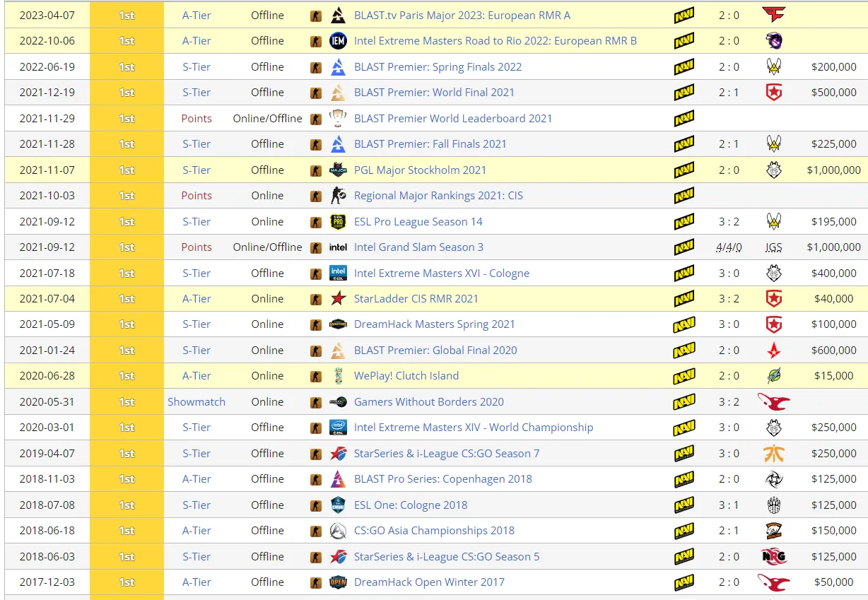The image size is (868, 600).
Task: Open Gamers Without Borders 2020 link
Action: [429, 401]
